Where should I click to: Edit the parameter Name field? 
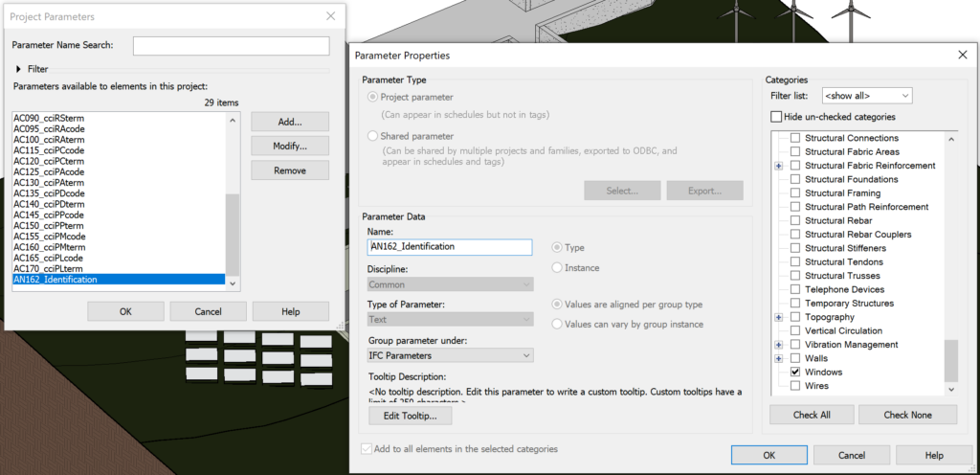[450, 247]
